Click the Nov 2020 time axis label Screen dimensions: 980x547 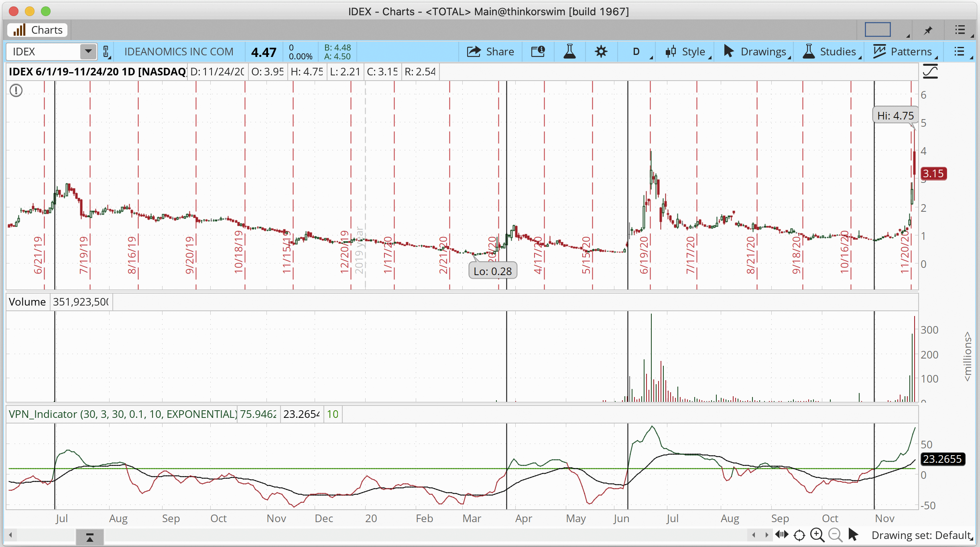pos(884,518)
